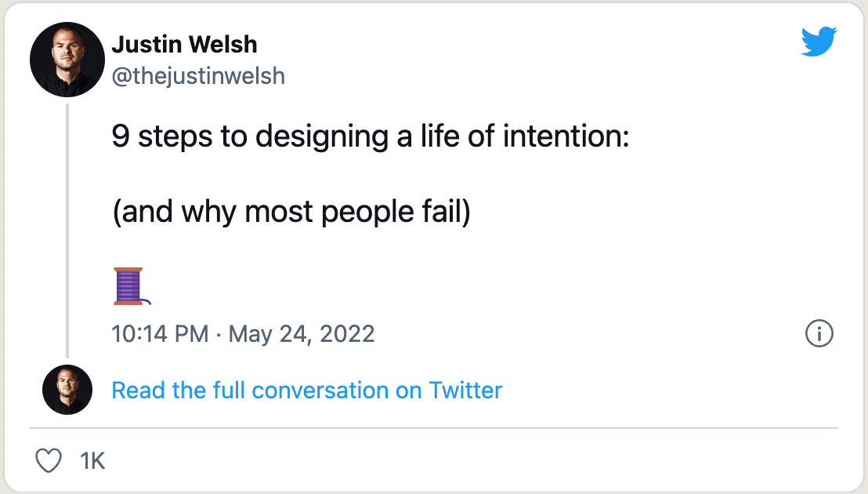This screenshot has height=494, width=868.
Task: Click the small avatar beside the conversation link
Action: (x=67, y=390)
